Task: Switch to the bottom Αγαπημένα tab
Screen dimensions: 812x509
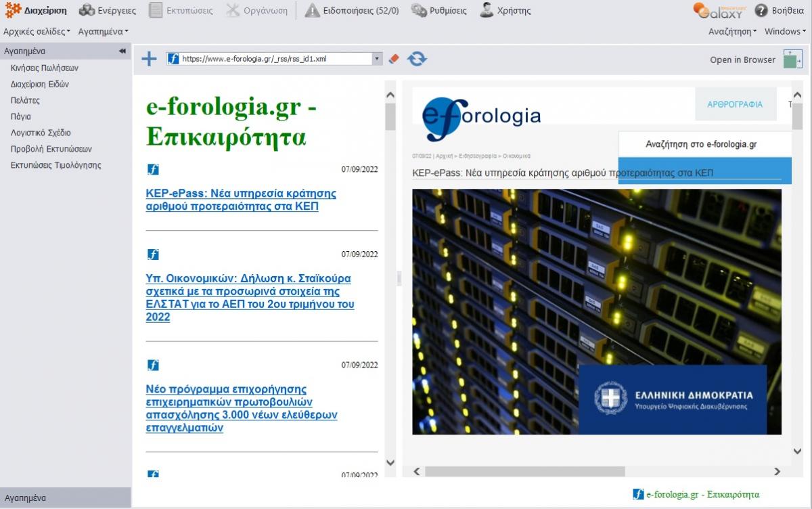Action: pyautogui.click(x=66, y=497)
